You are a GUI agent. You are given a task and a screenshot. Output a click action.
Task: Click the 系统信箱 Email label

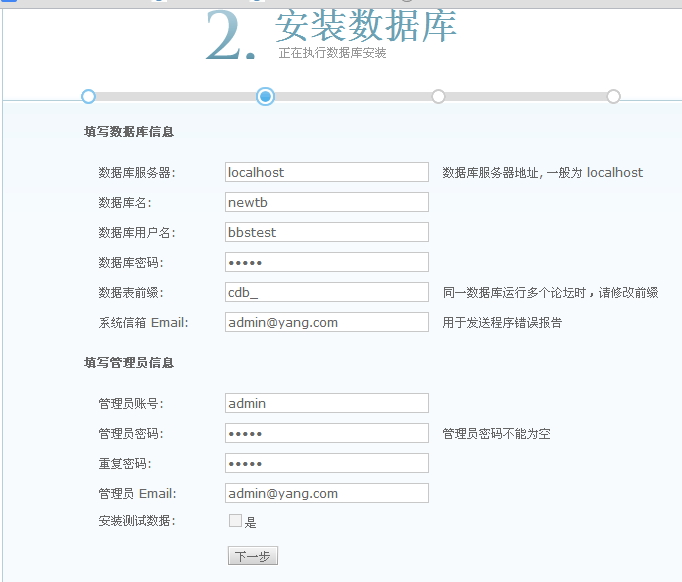(144, 323)
